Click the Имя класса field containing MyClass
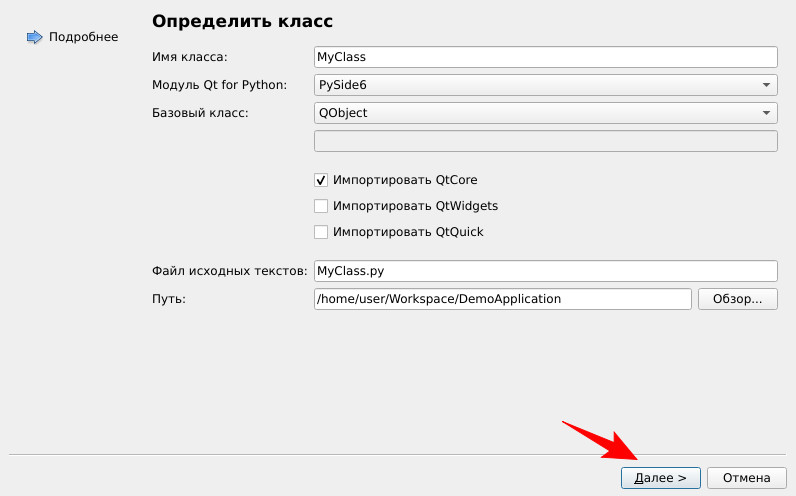The image size is (796, 496). pyautogui.click(x=545, y=57)
